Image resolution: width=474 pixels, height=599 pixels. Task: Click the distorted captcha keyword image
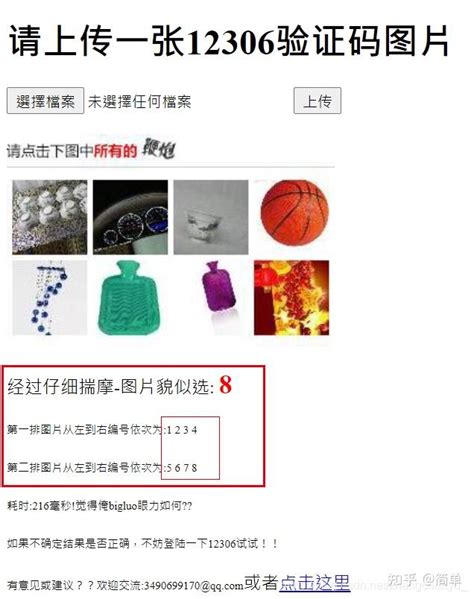coord(159,148)
